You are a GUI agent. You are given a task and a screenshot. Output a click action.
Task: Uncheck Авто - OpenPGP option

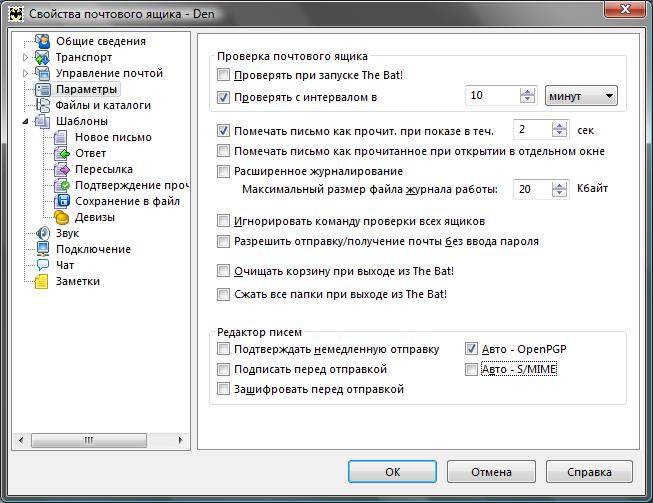(471, 349)
